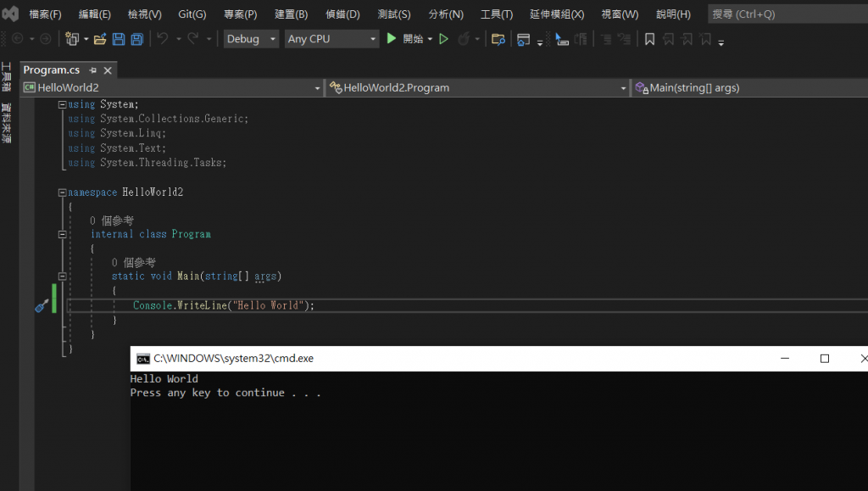Go to the next bookmark icon
The width and height of the screenshot is (868, 491).
[x=687, y=39]
